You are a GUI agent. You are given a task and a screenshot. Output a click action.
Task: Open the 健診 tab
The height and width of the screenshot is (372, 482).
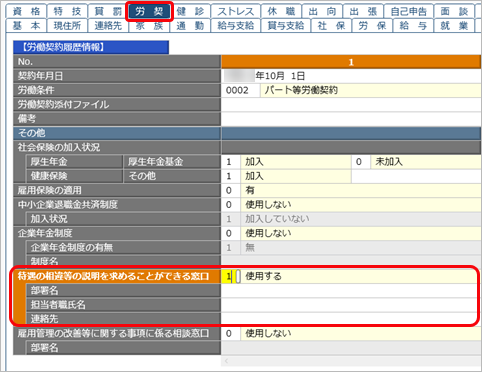pos(190,12)
